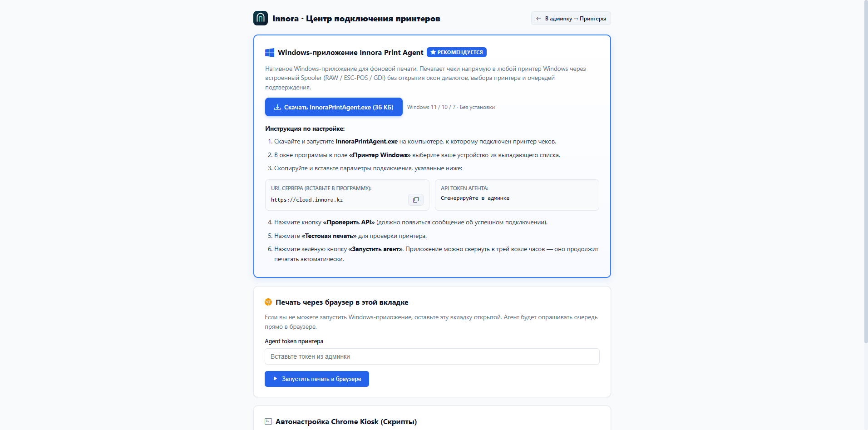Click the terminal icon beside 'Автонастройка Chrome Kiosk'

tap(268, 421)
